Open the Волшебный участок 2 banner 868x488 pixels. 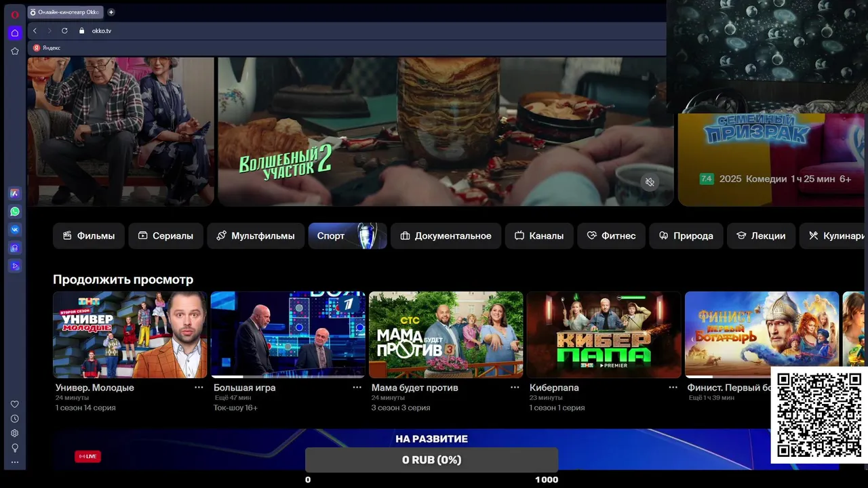446,131
